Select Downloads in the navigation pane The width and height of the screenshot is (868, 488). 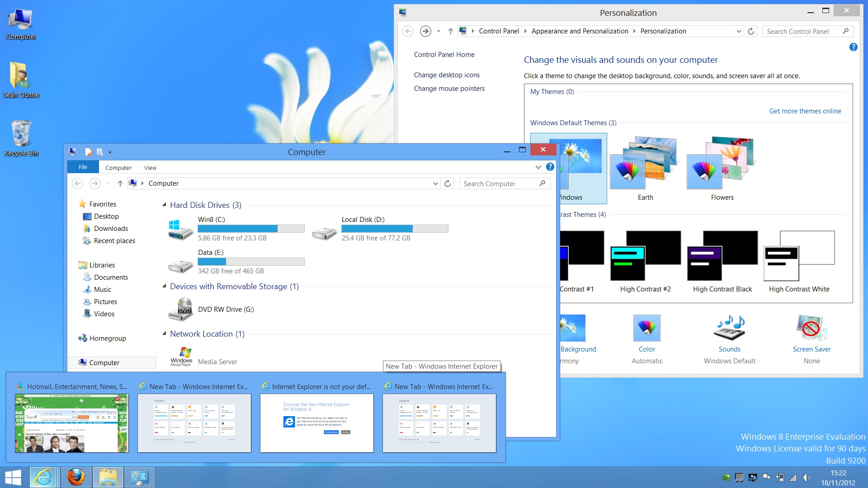[x=111, y=229]
